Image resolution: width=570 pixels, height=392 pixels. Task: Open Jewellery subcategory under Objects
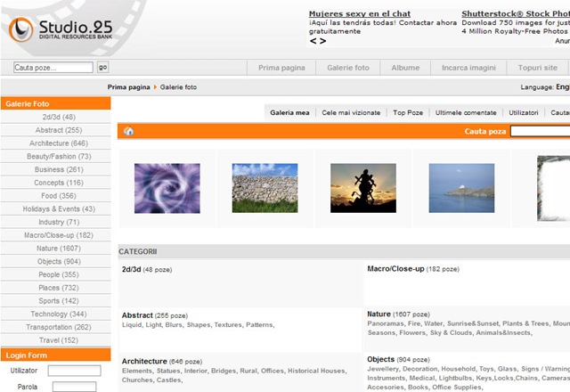[x=382, y=369]
